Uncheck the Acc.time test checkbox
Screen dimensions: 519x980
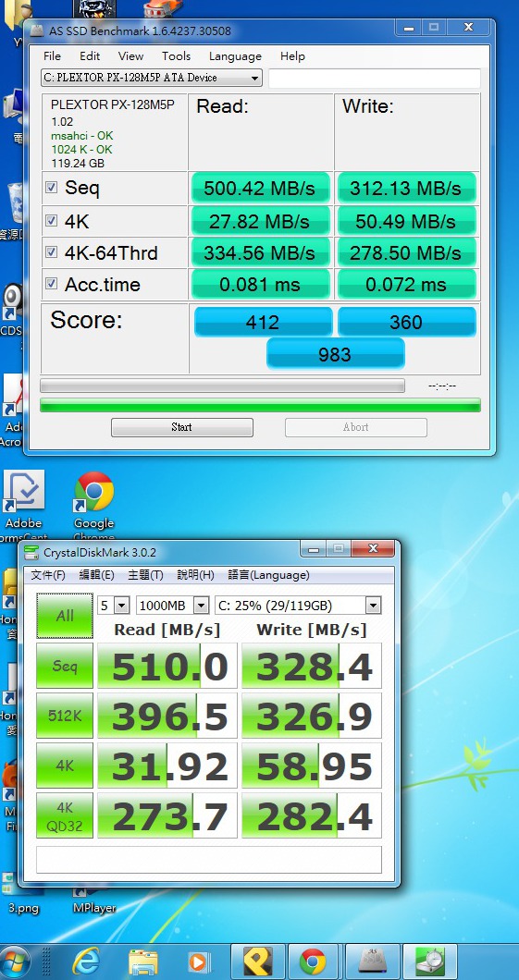point(52,284)
